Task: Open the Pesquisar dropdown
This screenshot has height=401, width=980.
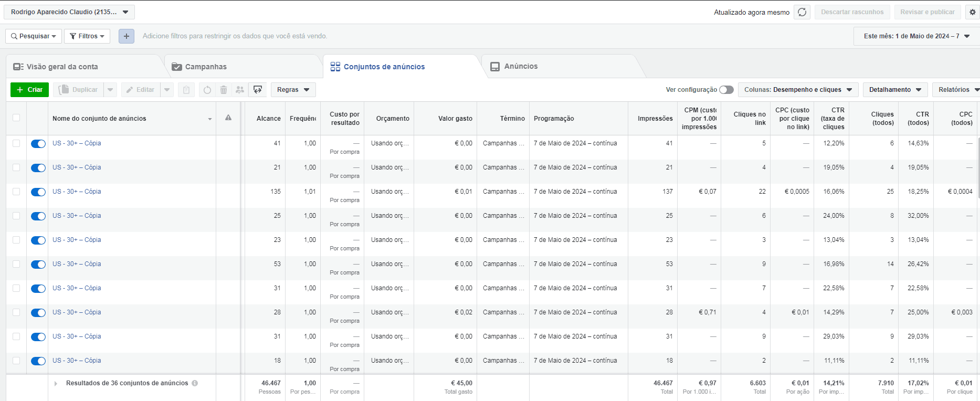Action: pyautogui.click(x=34, y=36)
